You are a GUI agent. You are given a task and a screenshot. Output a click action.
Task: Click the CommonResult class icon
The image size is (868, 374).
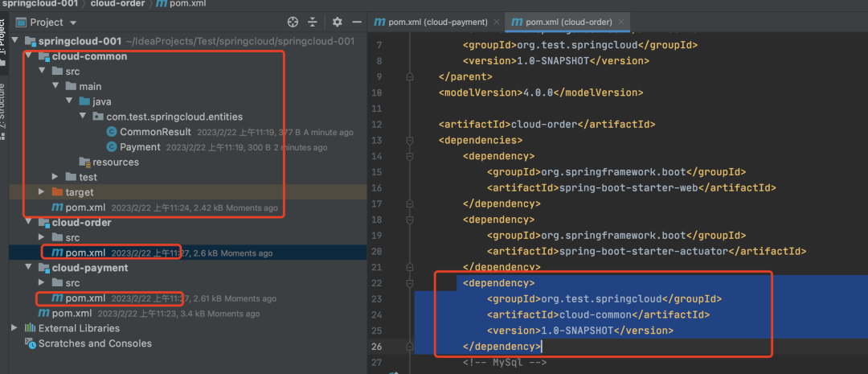111,132
